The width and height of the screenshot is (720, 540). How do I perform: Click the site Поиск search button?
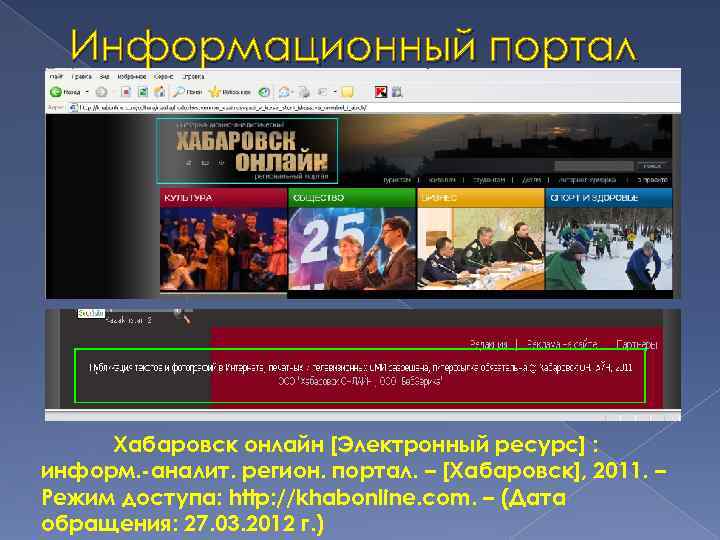click(652, 166)
